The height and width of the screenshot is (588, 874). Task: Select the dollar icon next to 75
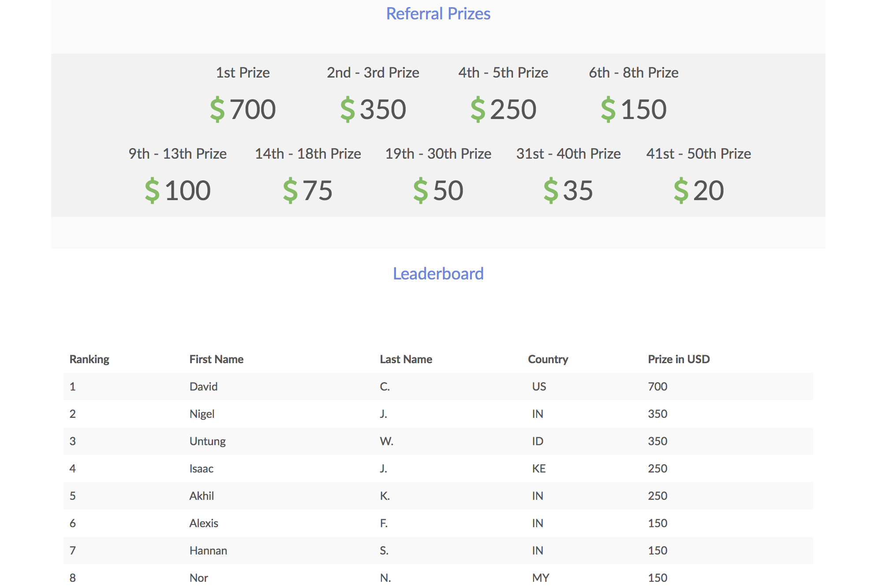coord(290,190)
